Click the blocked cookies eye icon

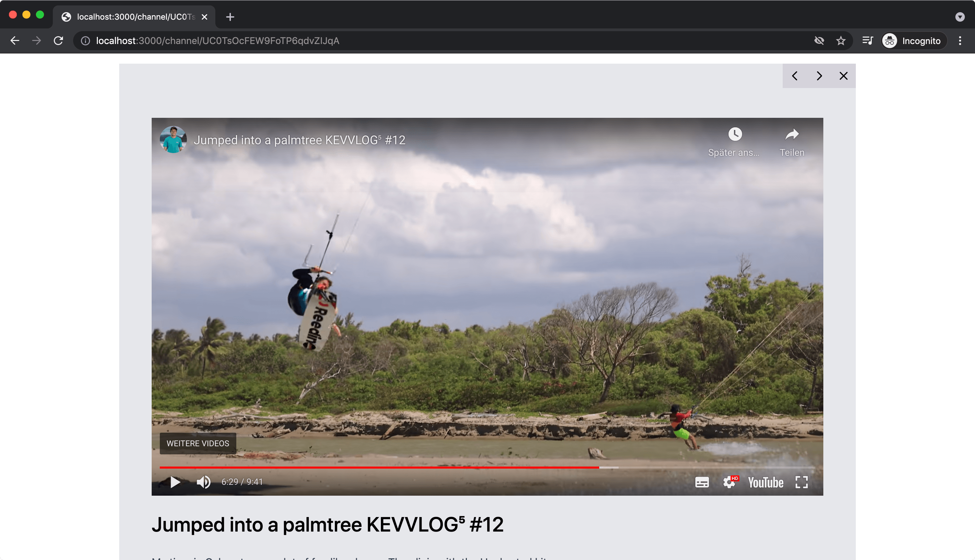pos(819,41)
